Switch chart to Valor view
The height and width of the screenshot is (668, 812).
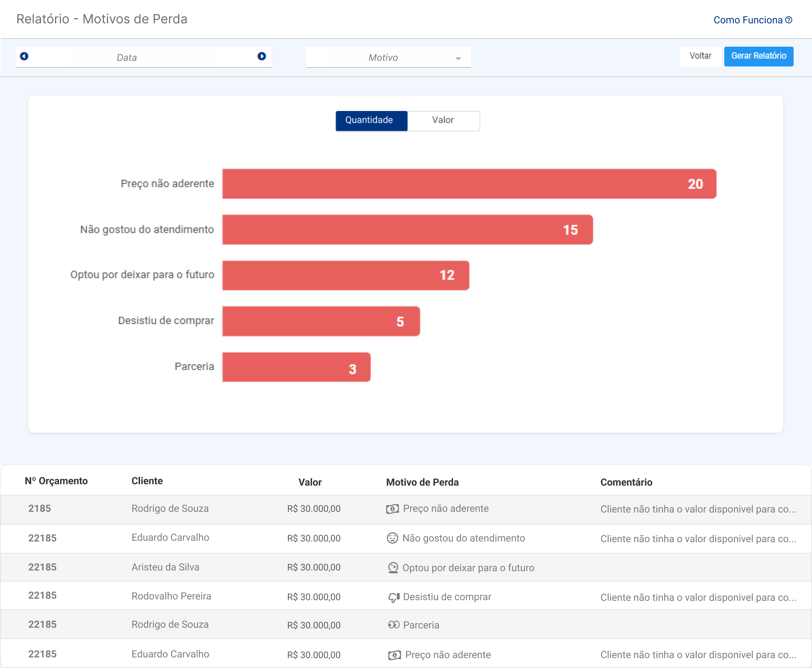pyautogui.click(x=443, y=121)
